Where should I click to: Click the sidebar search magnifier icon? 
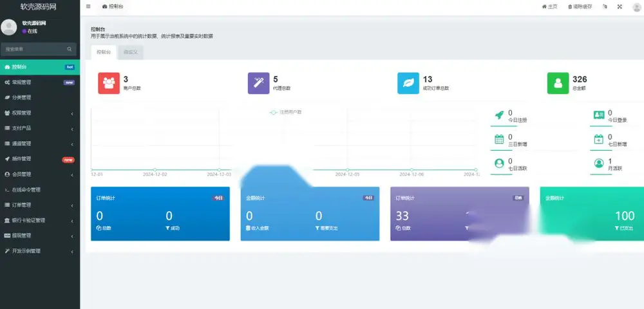[x=70, y=49]
